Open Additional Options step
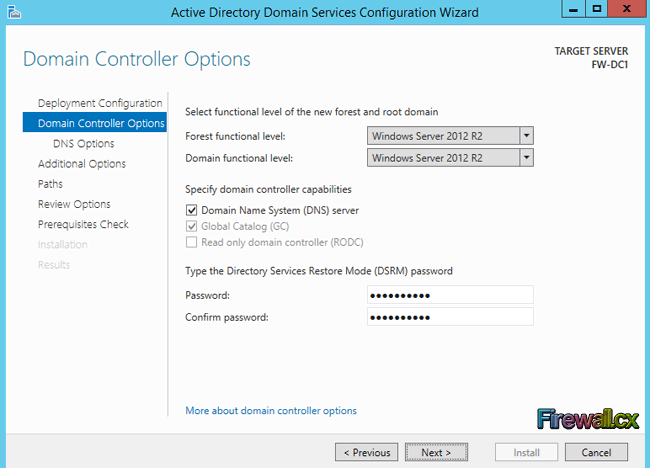The width and height of the screenshot is (650, 468). click(x=82, y=164)
